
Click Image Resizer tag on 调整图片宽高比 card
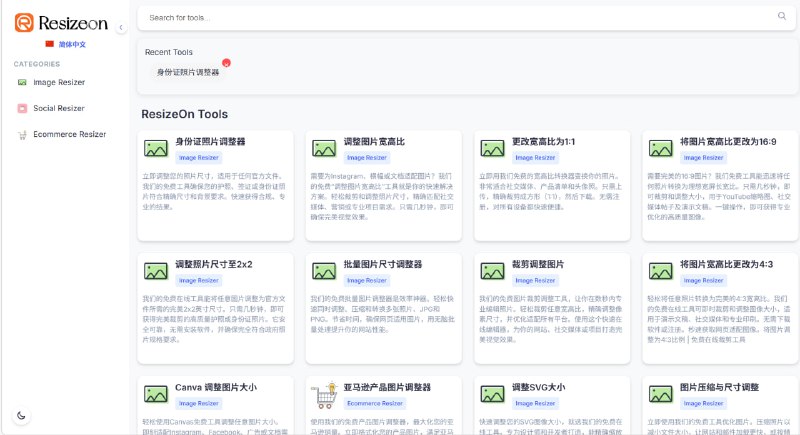[x=367, y=158]
